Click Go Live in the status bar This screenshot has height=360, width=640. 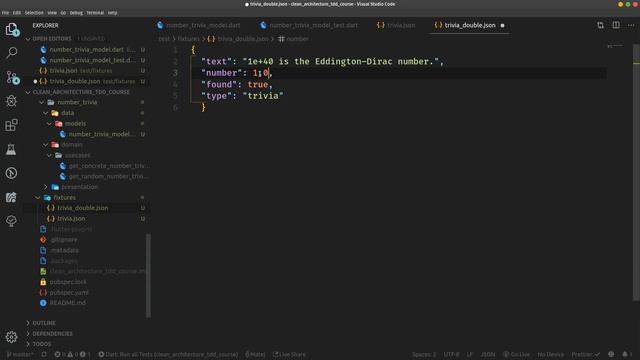tap(516, 354)
